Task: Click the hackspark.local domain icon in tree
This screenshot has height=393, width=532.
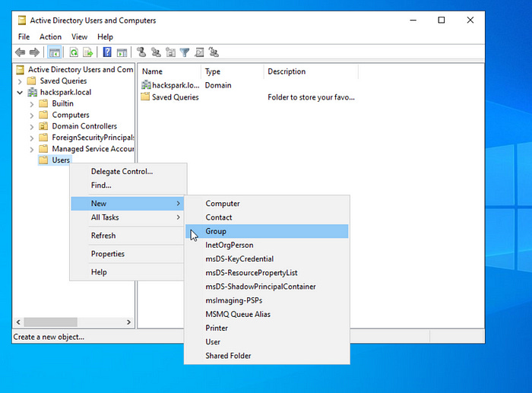Action: tap(32, 92)
